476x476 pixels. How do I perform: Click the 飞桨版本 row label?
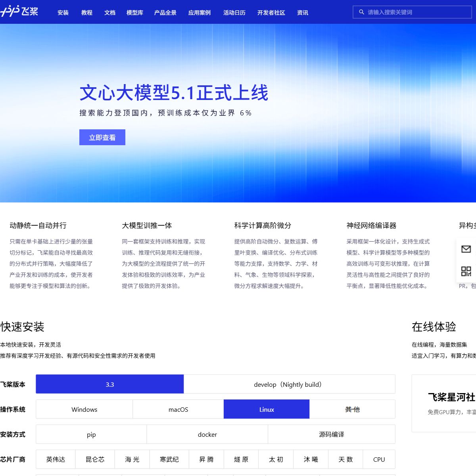(x=13, y=384)
